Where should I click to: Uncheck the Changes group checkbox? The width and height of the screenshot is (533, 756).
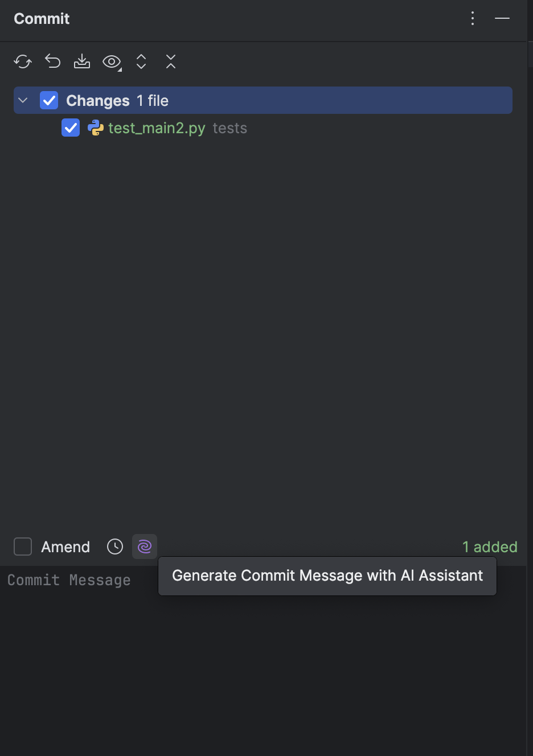(49, 101)
